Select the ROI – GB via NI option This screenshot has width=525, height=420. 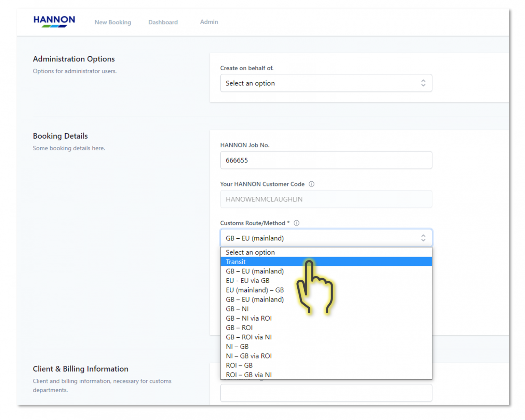tap(249, 375)
